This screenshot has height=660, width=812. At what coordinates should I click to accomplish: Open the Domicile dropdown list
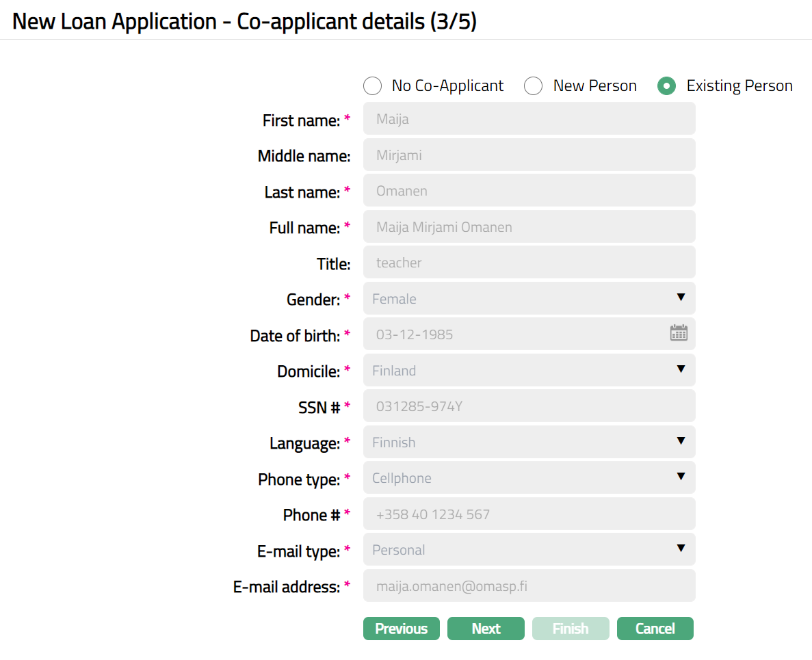pyautogui.click(x=529, y=370)
